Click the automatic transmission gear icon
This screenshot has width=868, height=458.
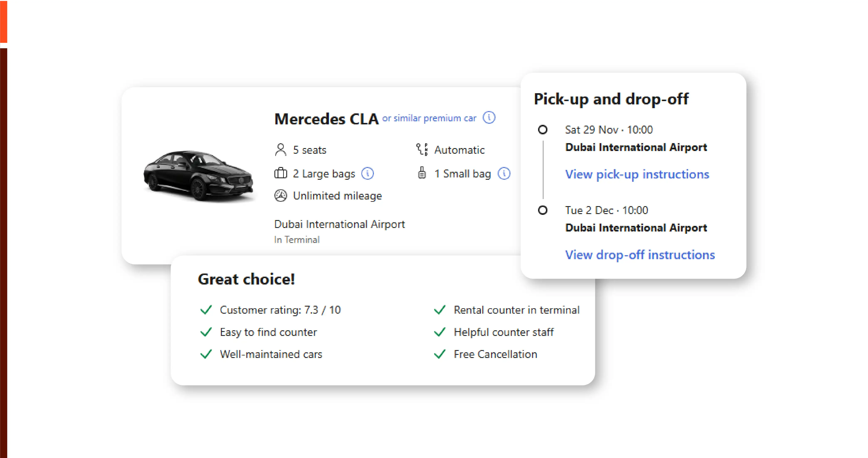point(422,149)
